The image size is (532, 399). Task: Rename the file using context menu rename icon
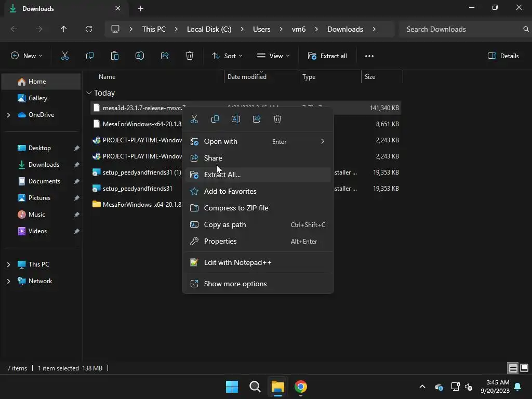(x=236, y=119)
